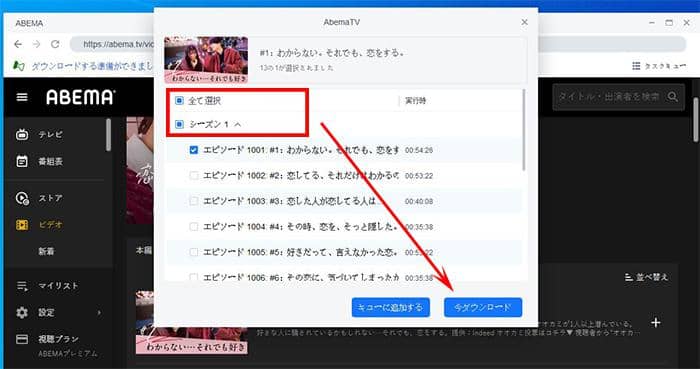
Task: Collapse シーズン 1 with the chevron
Action: pyautogui.click(x=238, y=124)
